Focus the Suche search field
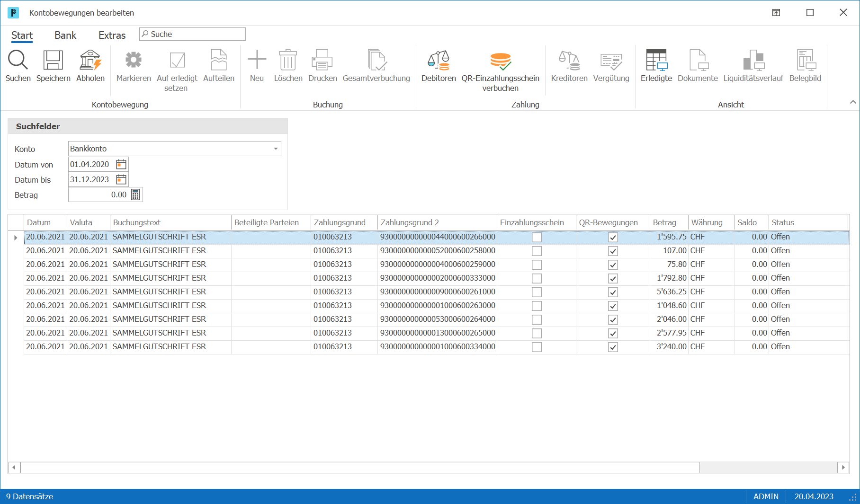Viewport: 860px width, 504px height. (x=192, y=34)
